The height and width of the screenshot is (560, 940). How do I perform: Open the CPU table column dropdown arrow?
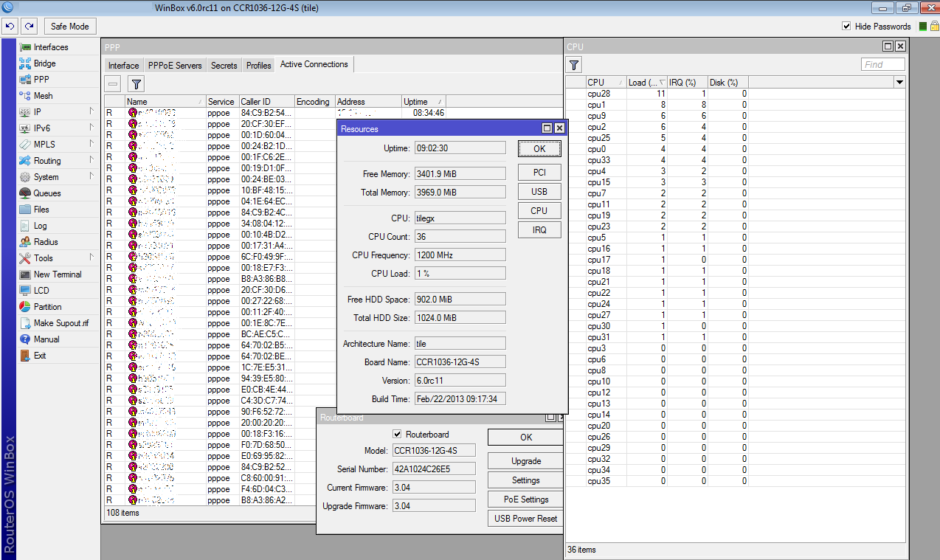coord(899,83)
